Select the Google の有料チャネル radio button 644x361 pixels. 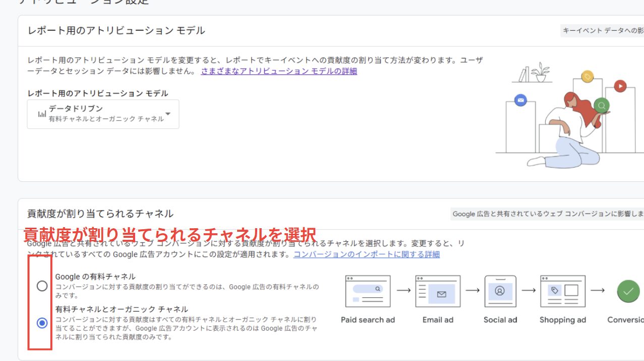(42, 286)
